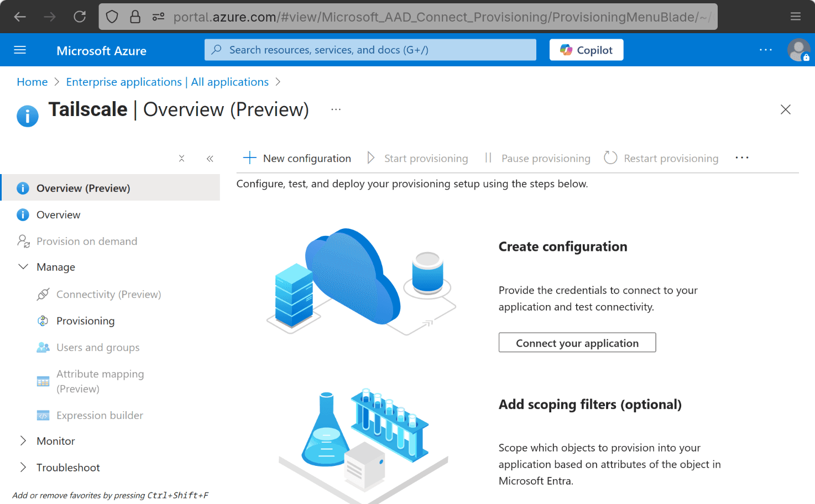Click the account avatar
815x504 pixels.
pos(798,50)
